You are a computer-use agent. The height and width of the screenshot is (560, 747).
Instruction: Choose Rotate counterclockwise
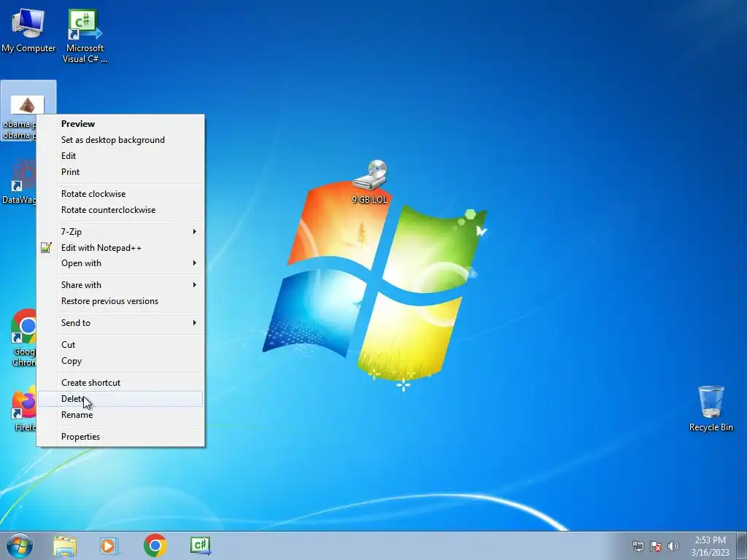pyautogui.click(x=120, y=210)
